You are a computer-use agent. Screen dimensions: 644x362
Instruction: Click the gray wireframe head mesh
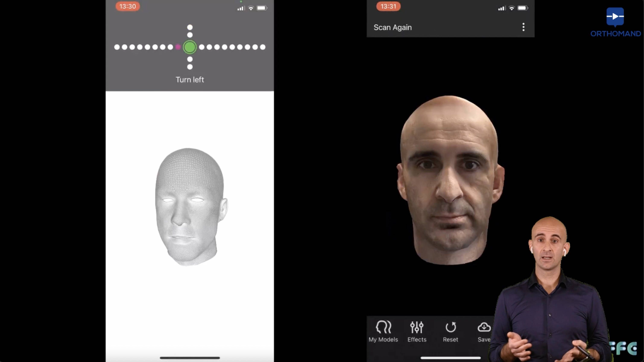click(189, 206)
